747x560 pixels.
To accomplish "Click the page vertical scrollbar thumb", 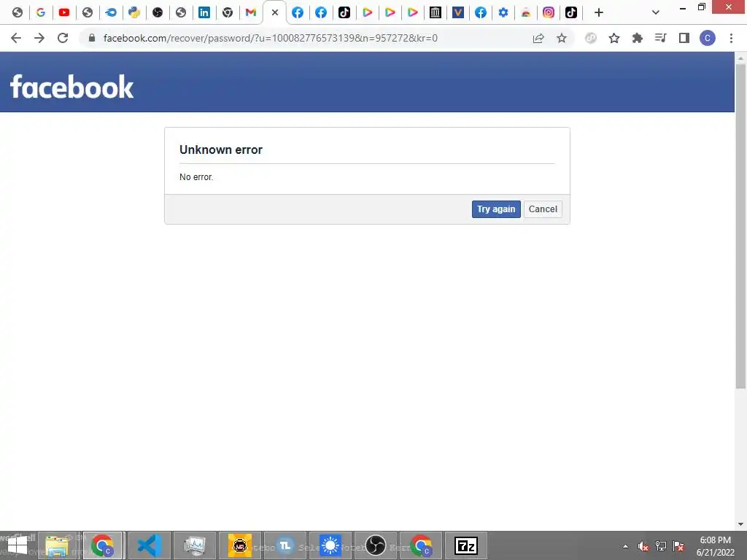I will click(x=740, y=226).
